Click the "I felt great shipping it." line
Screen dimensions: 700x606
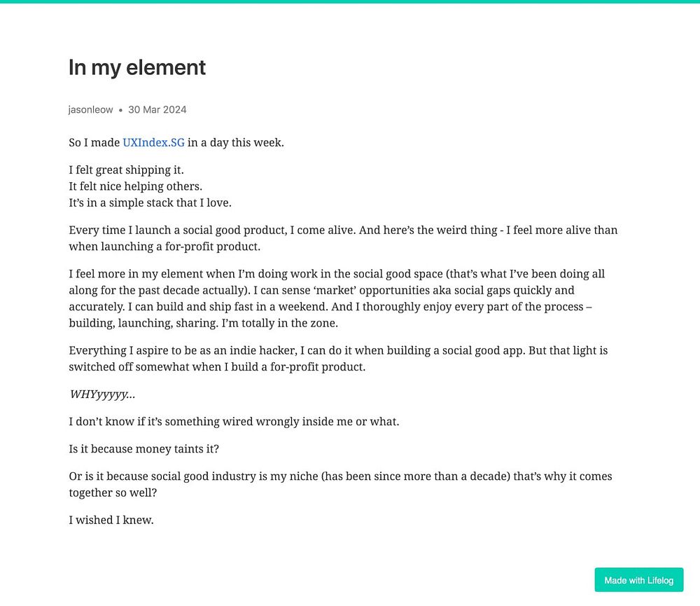(x=126, y=170)
